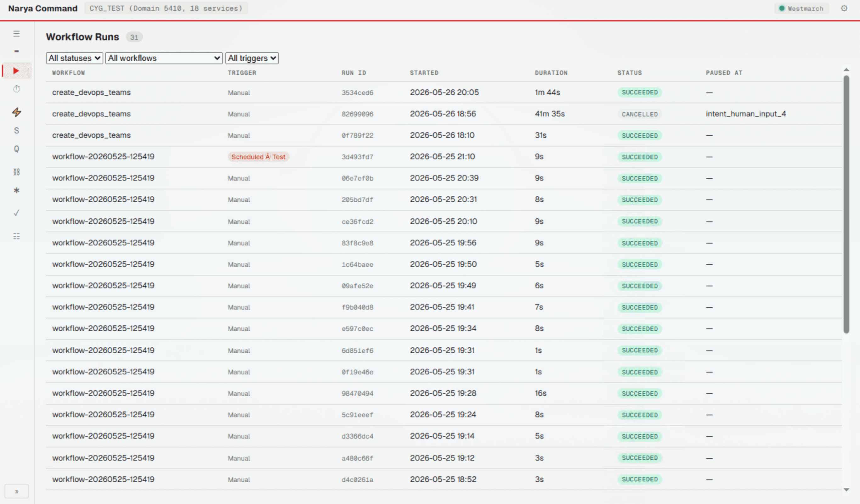This screenshot has height=504, width=860.
Task: Open run 3534ced6 of create_devops_teams
Action: pos(444,92)
